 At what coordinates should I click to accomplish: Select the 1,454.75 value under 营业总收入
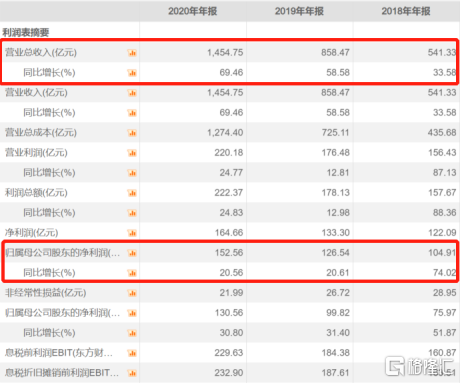225,53
